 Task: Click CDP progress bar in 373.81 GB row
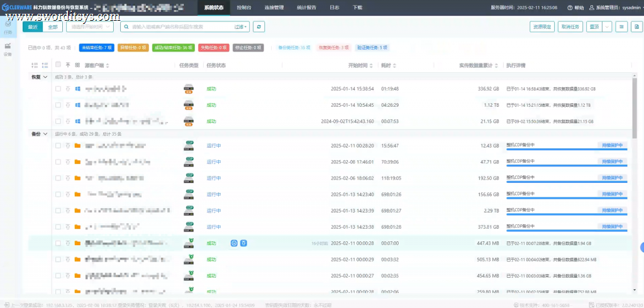pos(567,231)
